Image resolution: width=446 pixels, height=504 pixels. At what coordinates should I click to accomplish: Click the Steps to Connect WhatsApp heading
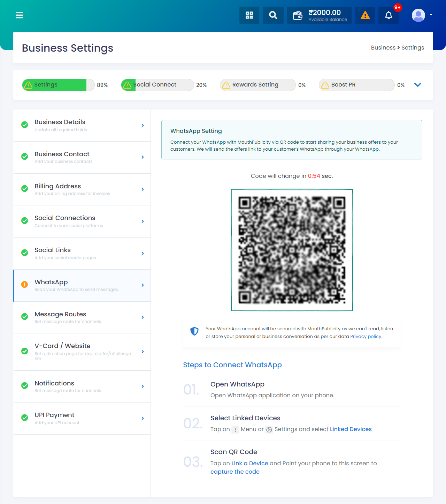(232, 365)
